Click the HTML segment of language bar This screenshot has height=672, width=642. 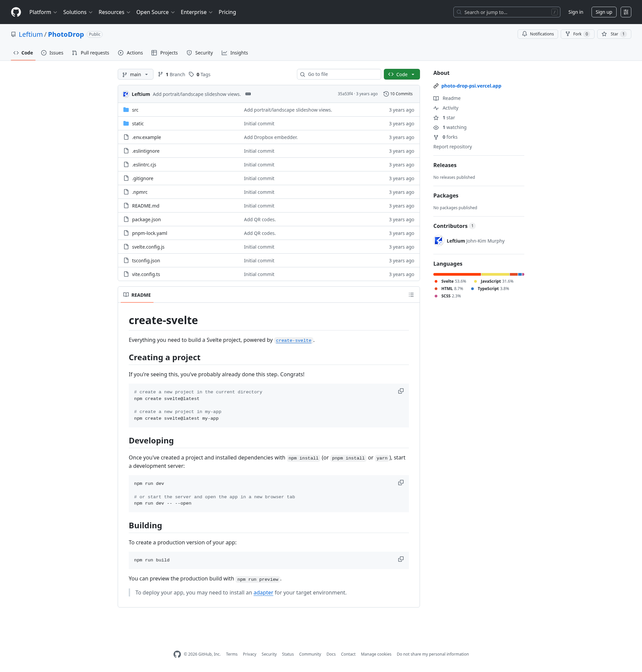(x=514, y=274)
